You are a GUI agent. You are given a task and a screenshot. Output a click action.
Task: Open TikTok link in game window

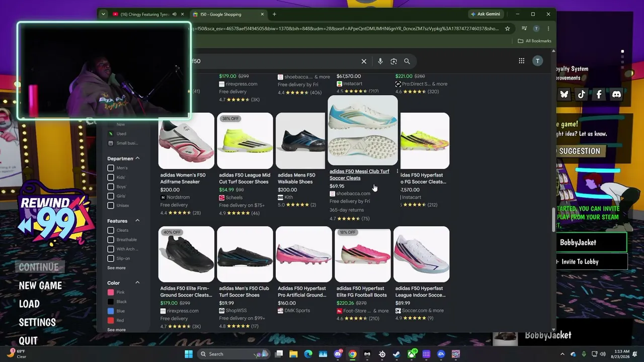point(582,94)
